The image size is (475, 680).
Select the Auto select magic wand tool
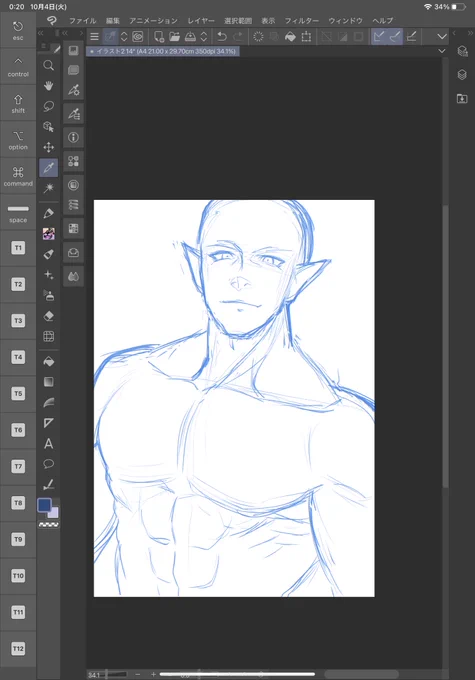[x=49, y=188]
